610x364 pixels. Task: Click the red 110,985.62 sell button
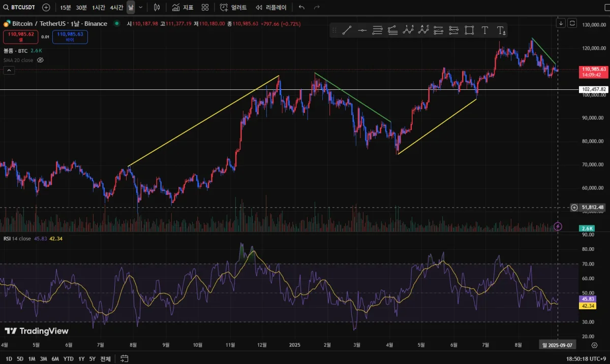click(20, 36)
